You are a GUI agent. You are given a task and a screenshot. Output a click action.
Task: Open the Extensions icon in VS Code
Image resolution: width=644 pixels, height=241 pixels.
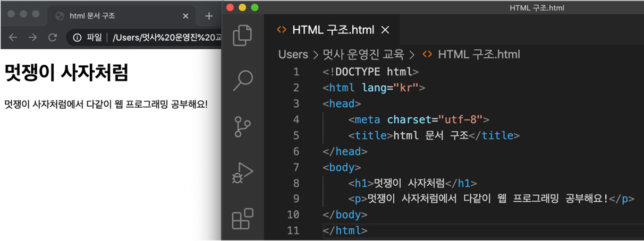point(242,219)
